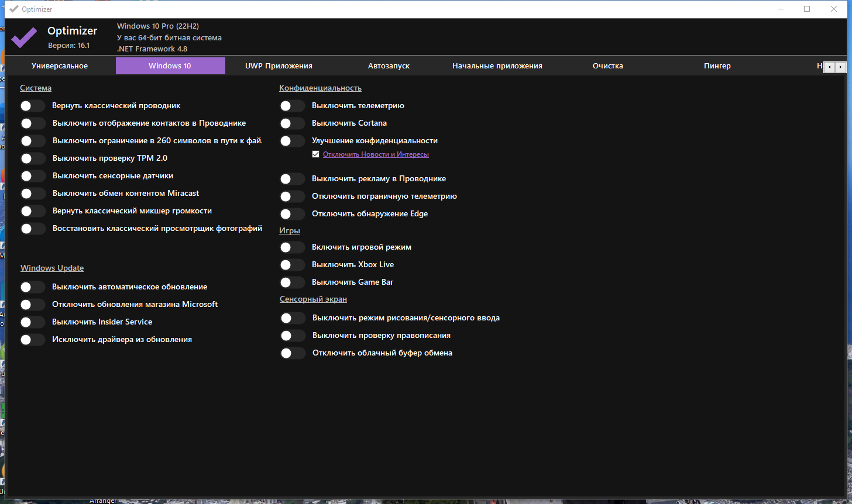Click the title bar Optimizer icon
852x504 pixels.
[14, 9]
